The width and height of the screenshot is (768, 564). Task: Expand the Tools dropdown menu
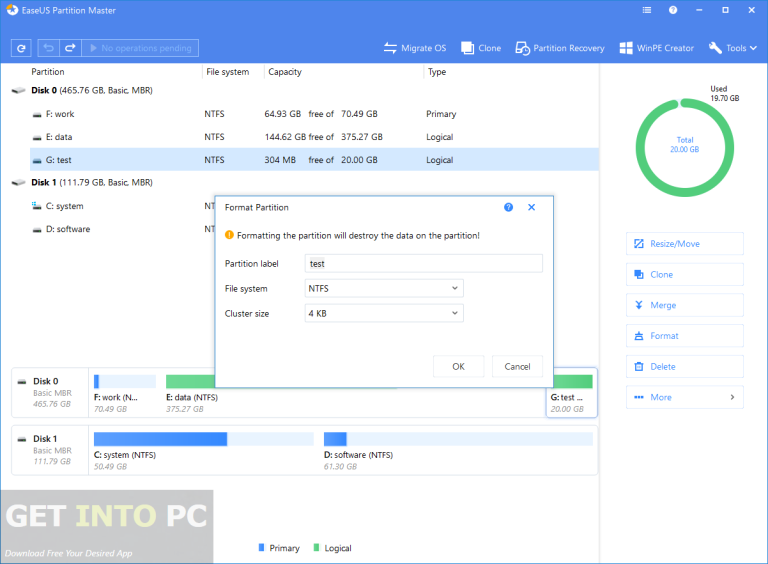point(733,48)
